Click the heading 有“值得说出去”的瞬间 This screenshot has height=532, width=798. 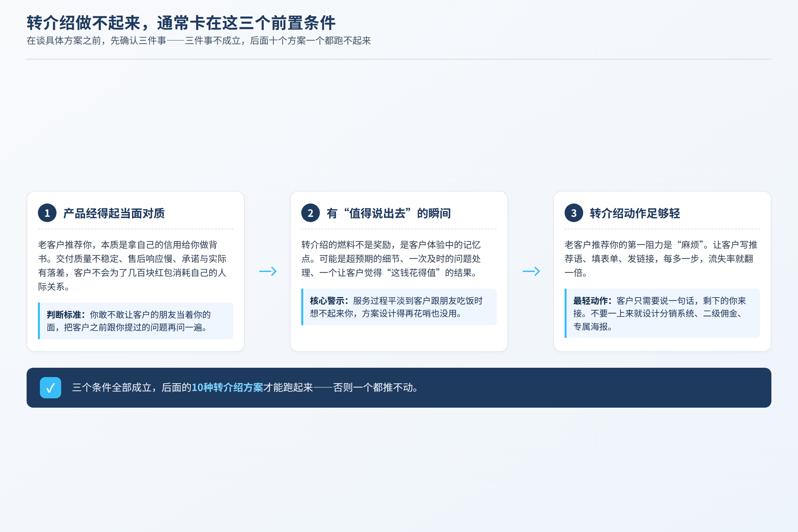tap(389, 213)
